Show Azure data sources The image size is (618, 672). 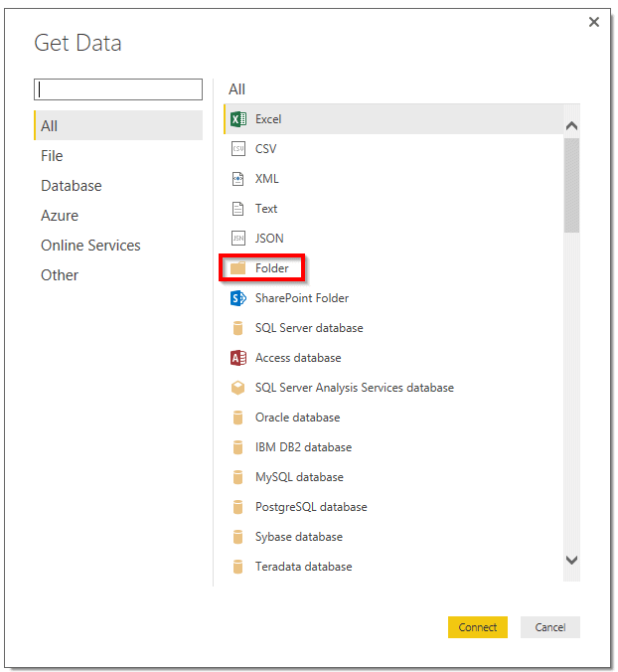click(x=60, y=216)
